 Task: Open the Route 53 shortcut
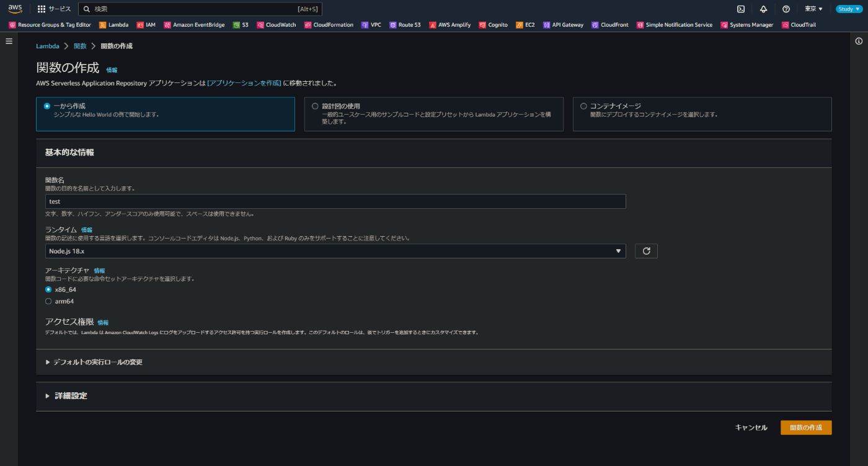(405, 25)
